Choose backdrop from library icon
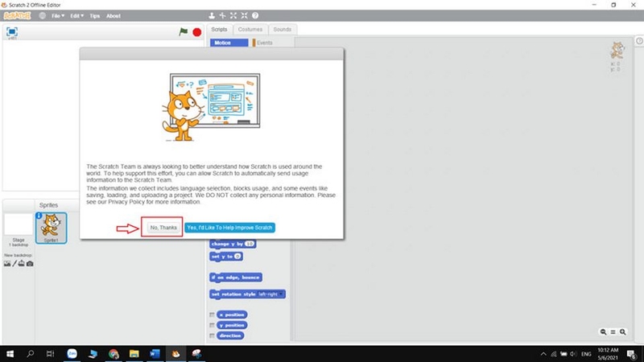This screenshot has width=644, height=362. (7, 264)
